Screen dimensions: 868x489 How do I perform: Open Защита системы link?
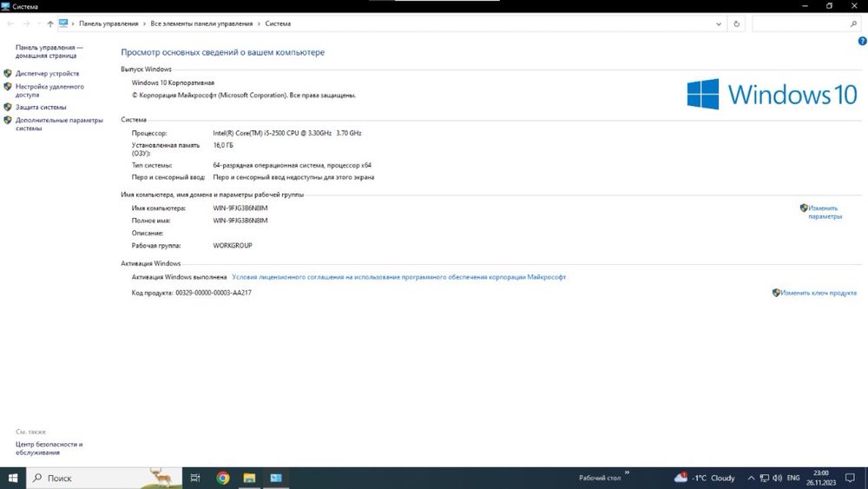point(41,107)
